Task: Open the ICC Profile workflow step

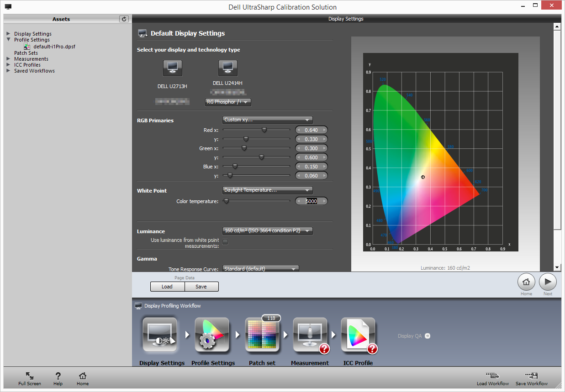Action: coord(359,335)
